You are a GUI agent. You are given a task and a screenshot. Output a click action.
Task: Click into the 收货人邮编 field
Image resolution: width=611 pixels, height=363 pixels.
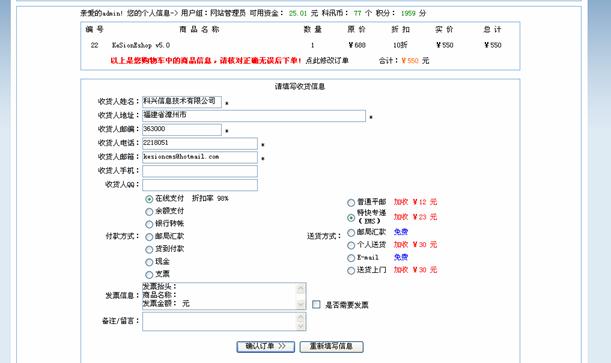tap(182, 129)
